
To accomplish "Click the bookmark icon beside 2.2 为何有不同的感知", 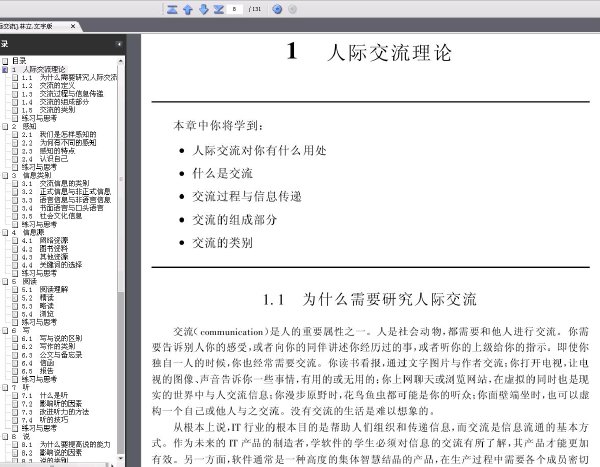I will click(x=15, y=143).
